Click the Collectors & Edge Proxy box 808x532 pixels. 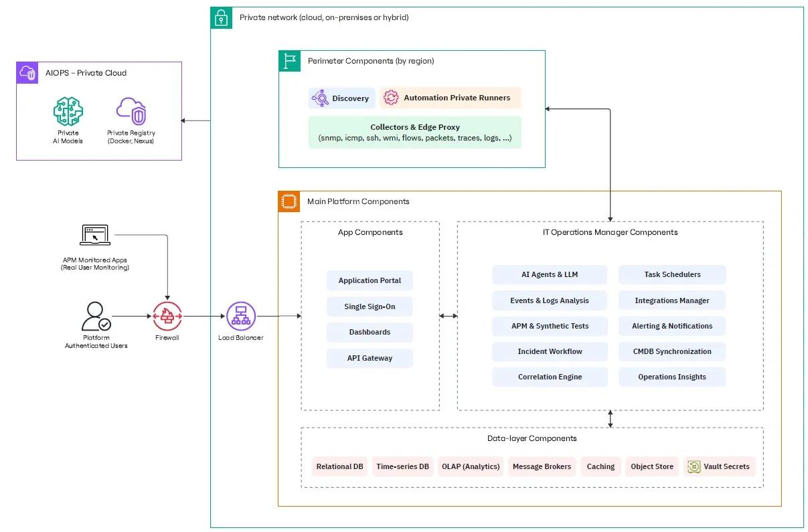point(415,132)
